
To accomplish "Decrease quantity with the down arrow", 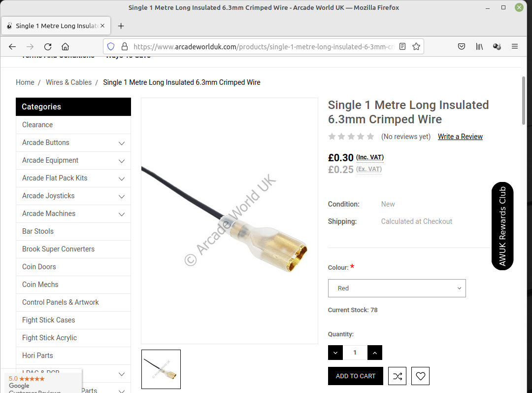I will pos(335,353).
